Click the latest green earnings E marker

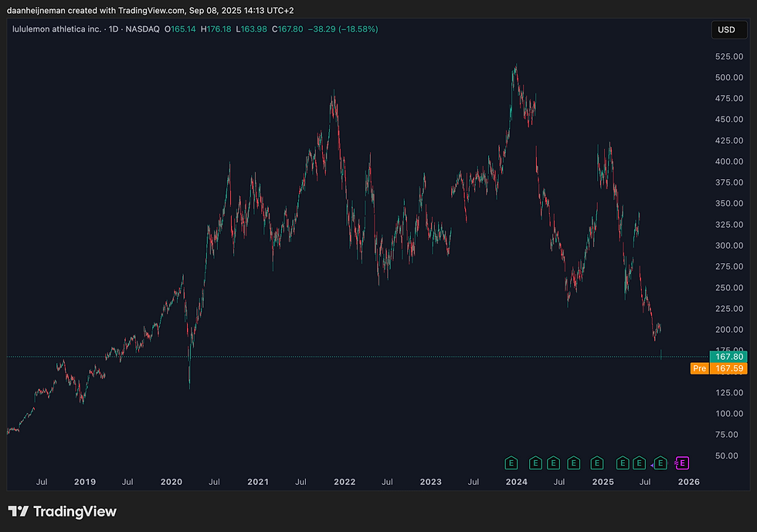coord(660,463)
